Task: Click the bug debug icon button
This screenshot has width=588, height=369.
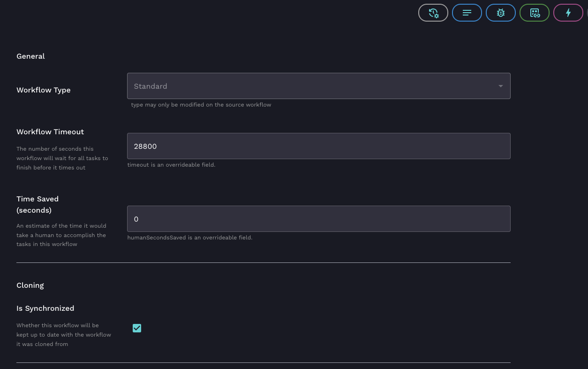Action: 500,13
